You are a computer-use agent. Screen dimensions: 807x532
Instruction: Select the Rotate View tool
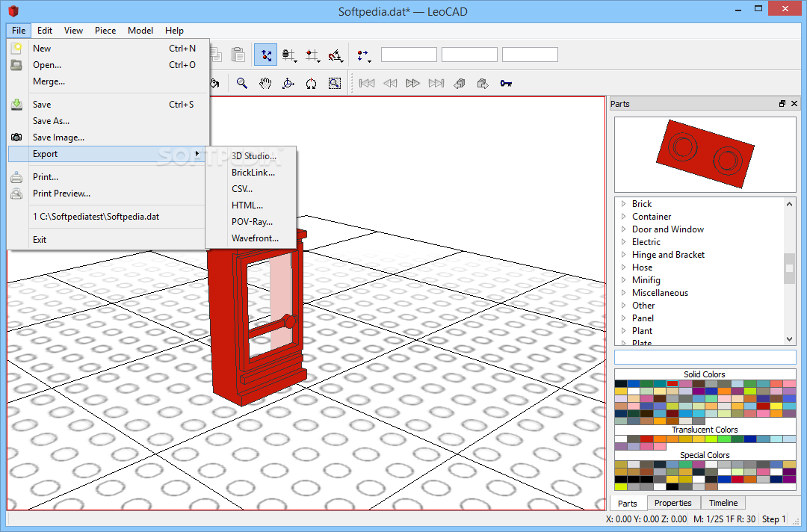click(x=288, y=84)
